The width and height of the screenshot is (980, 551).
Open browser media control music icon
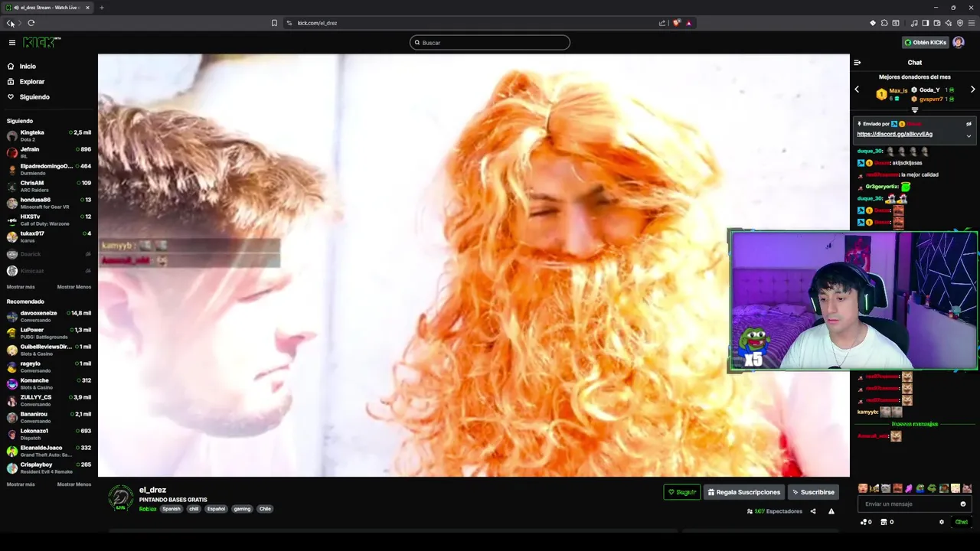tap(914, 23)
